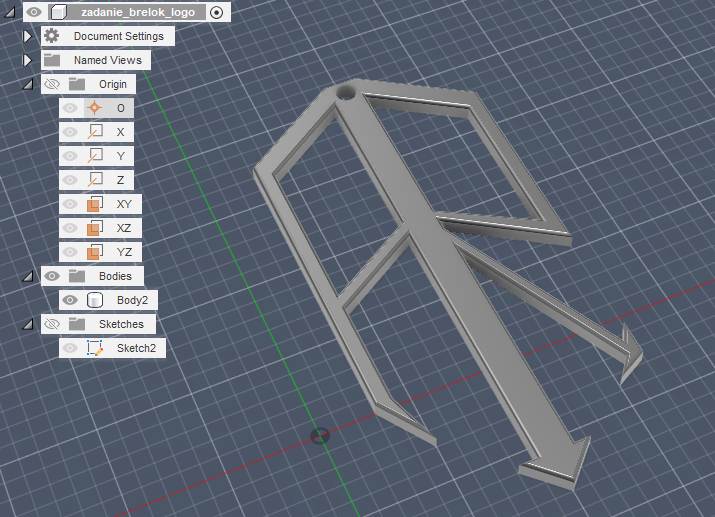The height and width of the screenshot is (517, 715).
Task: Select the Sketches label
Action: pyautogui.click(x=121, y=324)
